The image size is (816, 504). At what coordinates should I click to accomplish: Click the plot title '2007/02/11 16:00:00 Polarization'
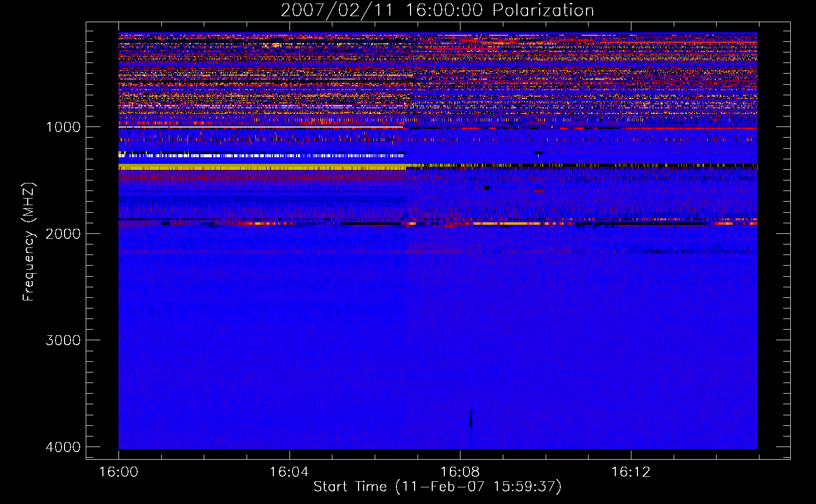[437, 11]
